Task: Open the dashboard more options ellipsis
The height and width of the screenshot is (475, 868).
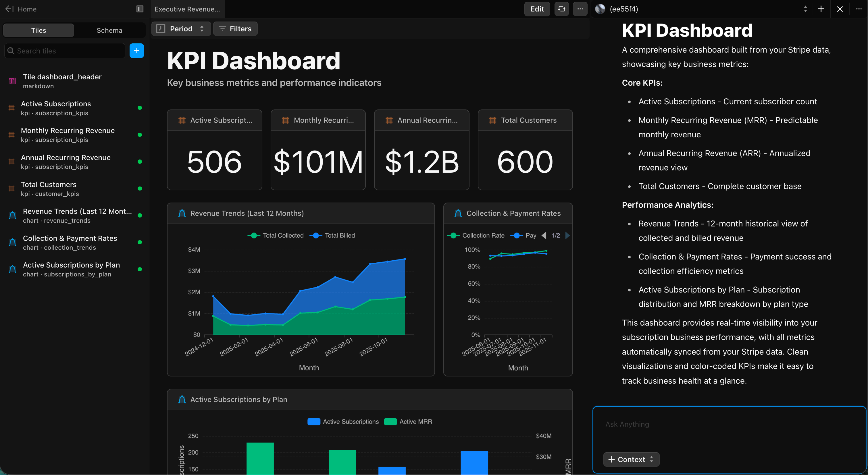Action: [x=580, y=9]
